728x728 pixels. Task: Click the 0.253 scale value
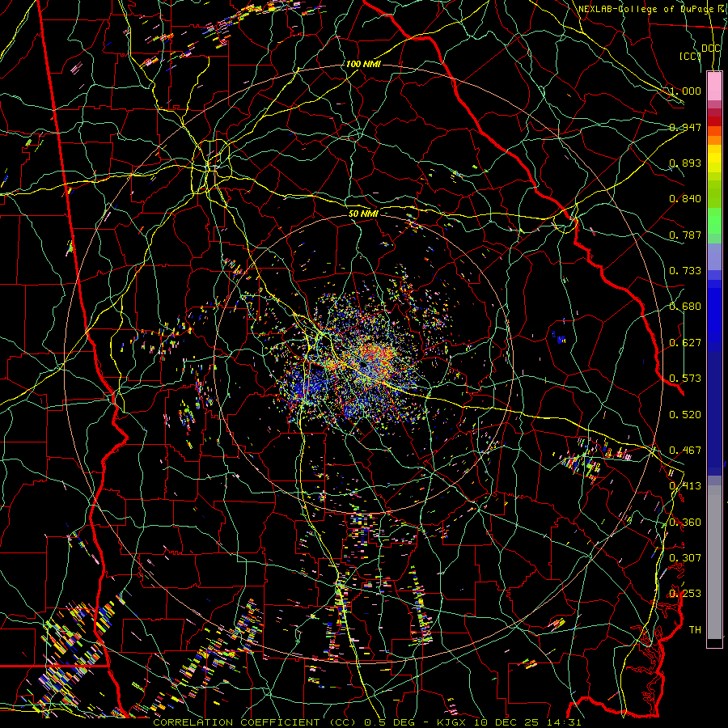685,593
